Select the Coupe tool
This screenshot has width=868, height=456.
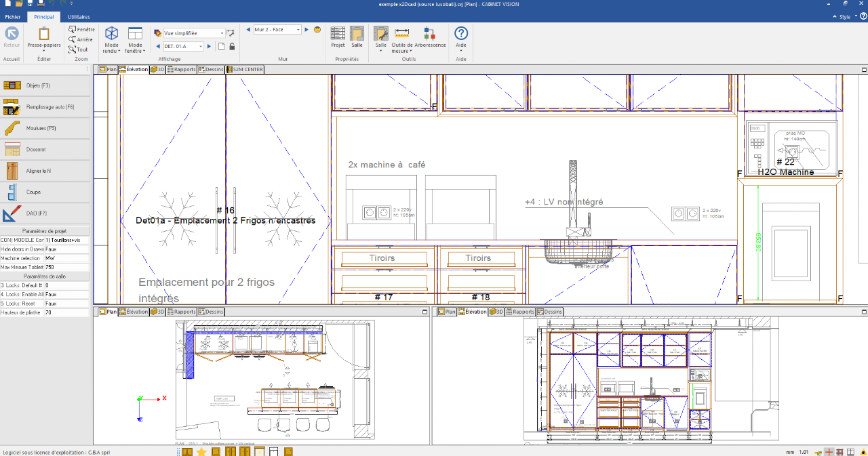click(45, 192)
